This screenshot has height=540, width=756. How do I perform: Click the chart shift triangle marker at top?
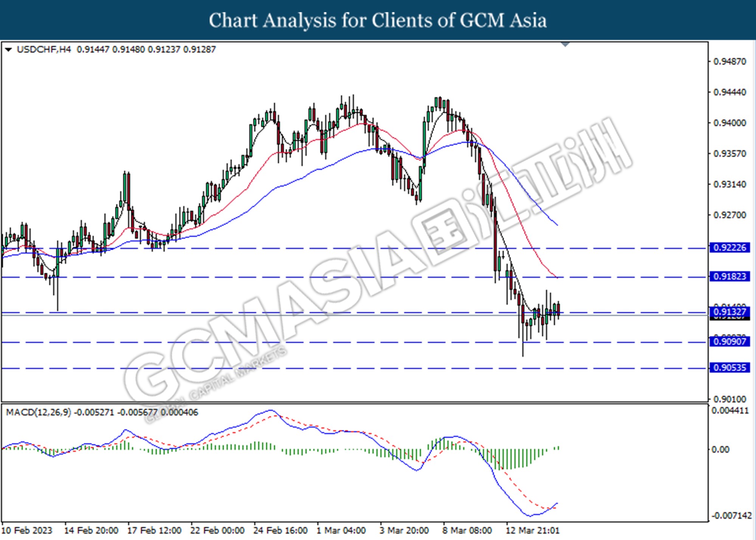click(565, 44)
